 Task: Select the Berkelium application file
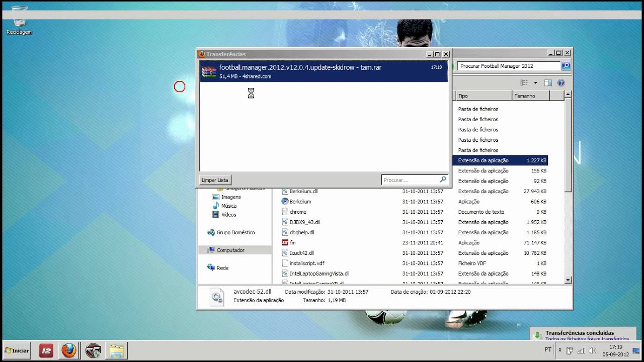click(300, 202)
